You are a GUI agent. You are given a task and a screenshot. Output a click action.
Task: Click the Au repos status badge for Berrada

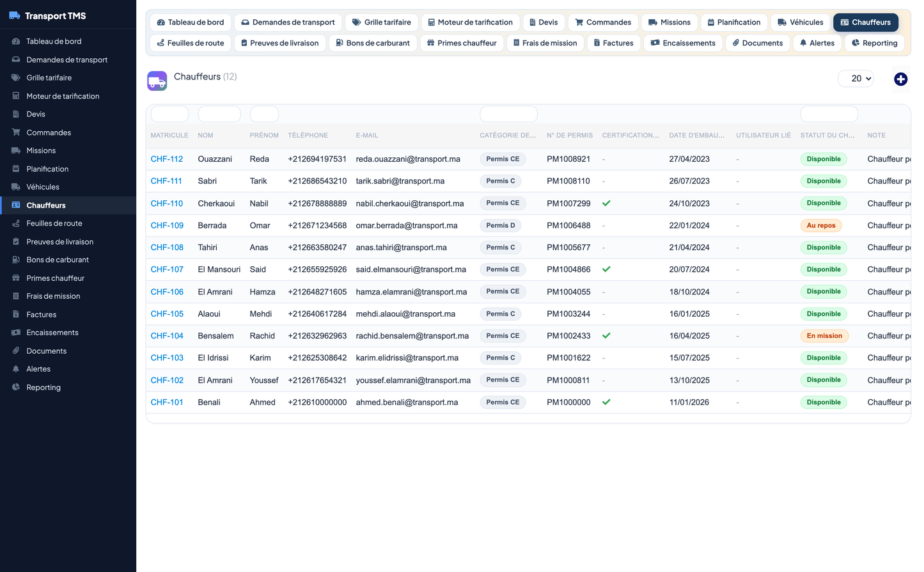(x=820, y=225)
